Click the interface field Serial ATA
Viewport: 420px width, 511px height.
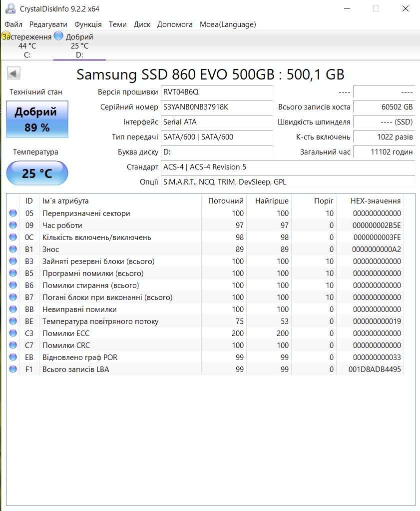[217, 122]
